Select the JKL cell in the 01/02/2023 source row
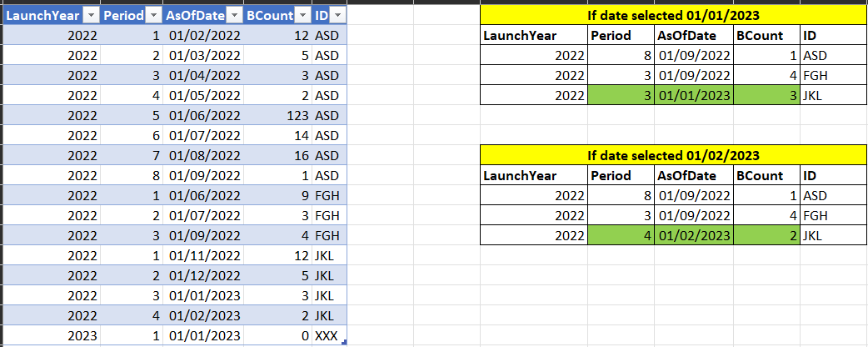Viewport: 868px width, 347px height. (329, 315)
